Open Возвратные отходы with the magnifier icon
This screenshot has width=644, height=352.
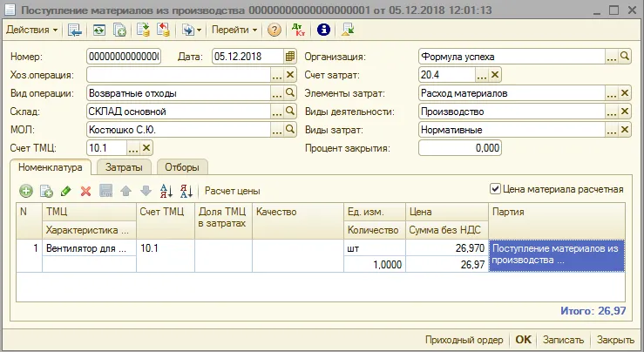point(290,93)
